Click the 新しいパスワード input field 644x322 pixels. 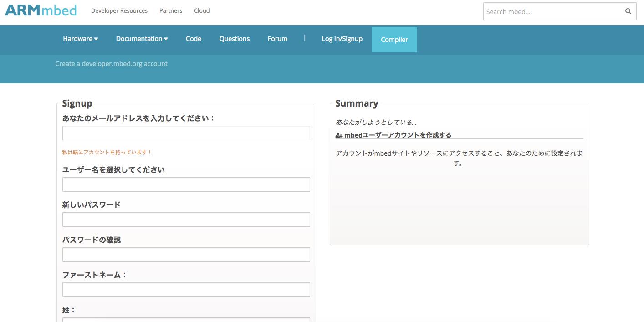186,220
